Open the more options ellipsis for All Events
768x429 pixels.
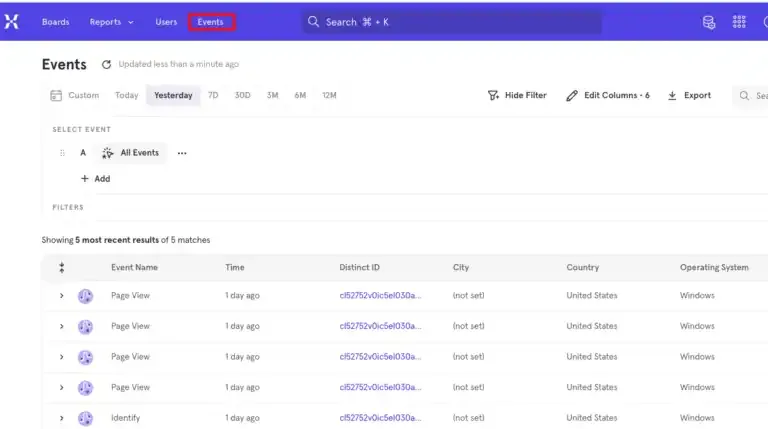point(182,153)
